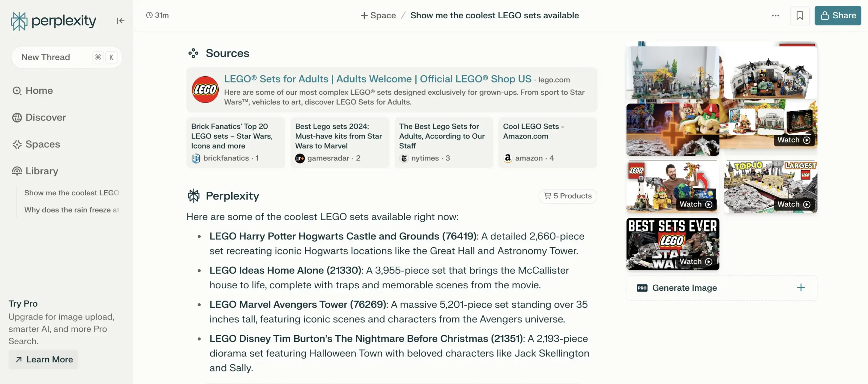
Task: Click the thread title in header
Action: (x=494, y=15)
